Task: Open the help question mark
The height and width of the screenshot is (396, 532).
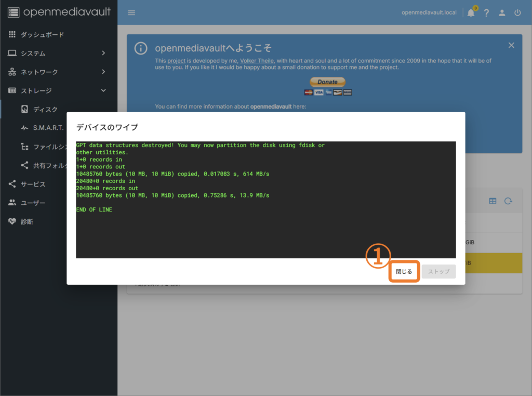Action: point(486,13)
